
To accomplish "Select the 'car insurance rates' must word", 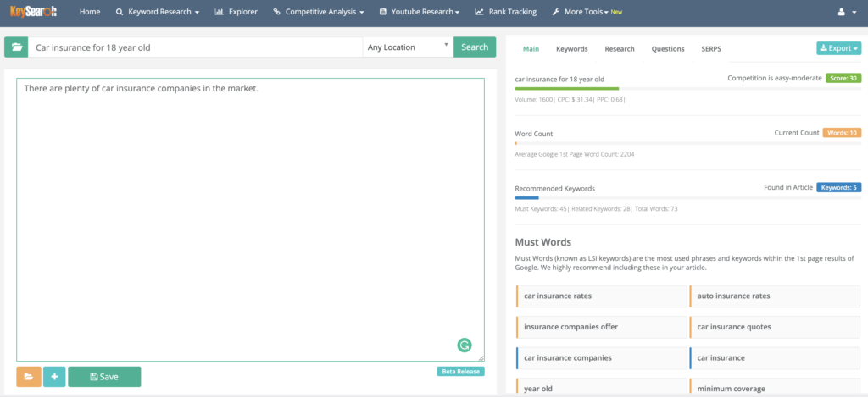I will point(601,296).
